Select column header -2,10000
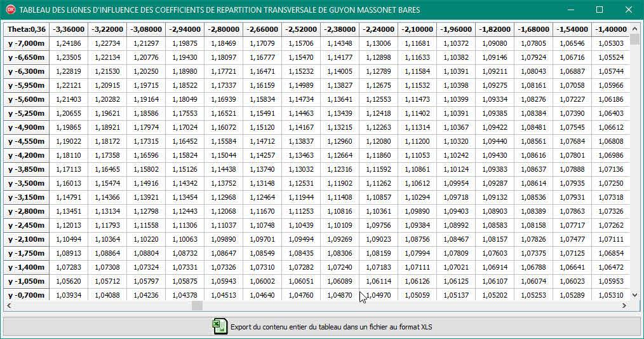Screen dimensions: 644x339 point(417,29)
